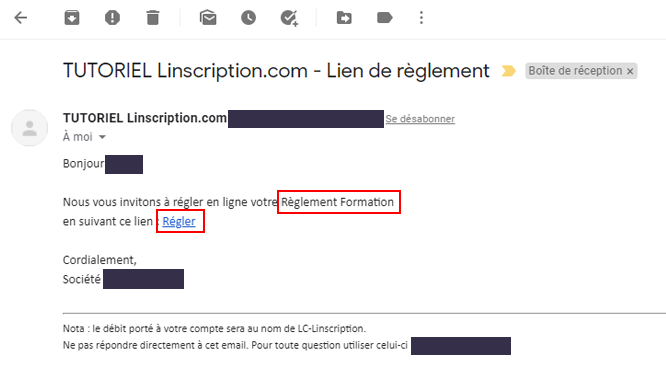This screenshot has height=372, width=666.
Task: Click the email subject heading
Action: 276,70
